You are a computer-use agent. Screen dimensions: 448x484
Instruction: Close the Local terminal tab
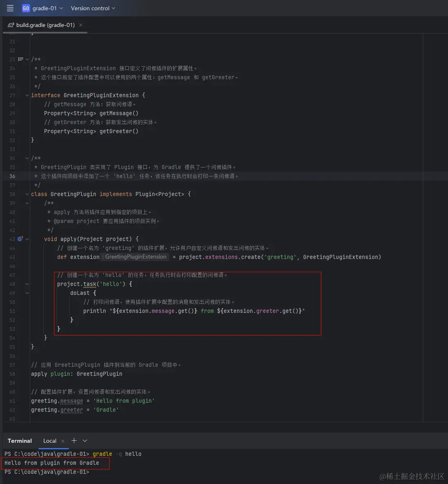[63, 441]
